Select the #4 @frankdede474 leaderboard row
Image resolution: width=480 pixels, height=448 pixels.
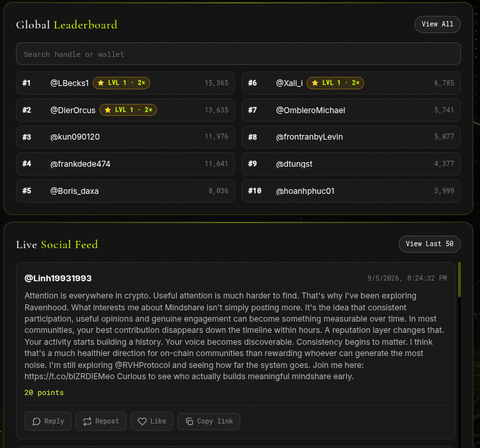[x=126, y=163]
